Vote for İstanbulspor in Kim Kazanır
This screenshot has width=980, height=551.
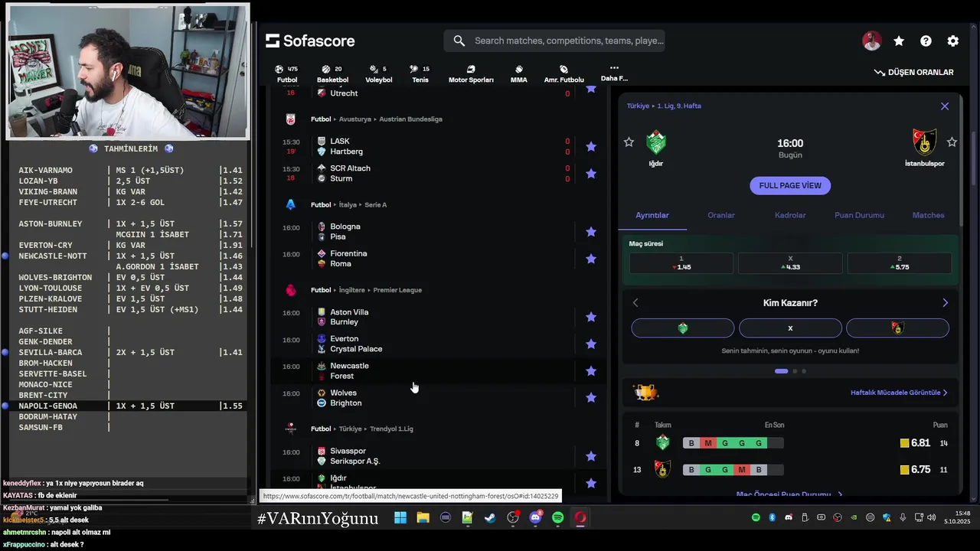coord(897,328)
